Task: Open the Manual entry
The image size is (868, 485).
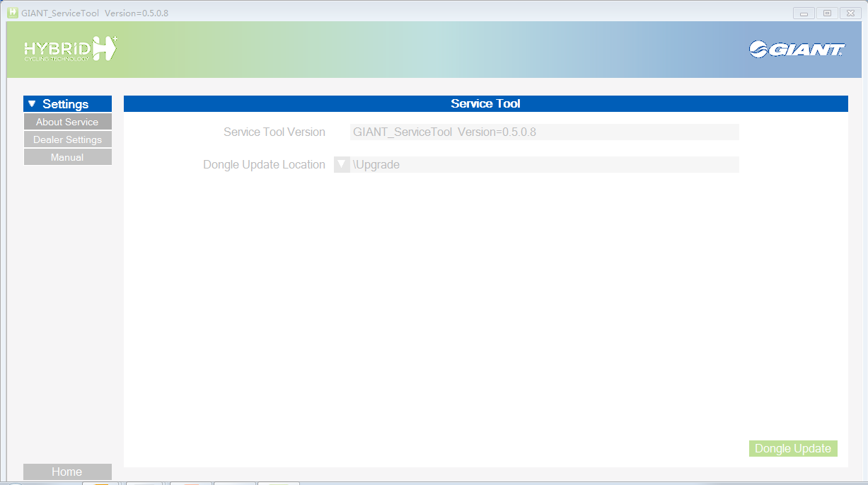Action: 67,157
